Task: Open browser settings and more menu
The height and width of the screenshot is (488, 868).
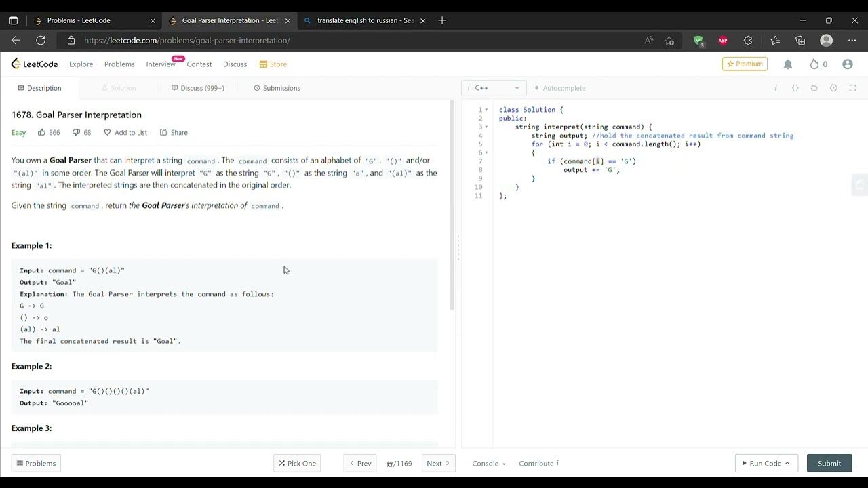Action: point(852,40)
